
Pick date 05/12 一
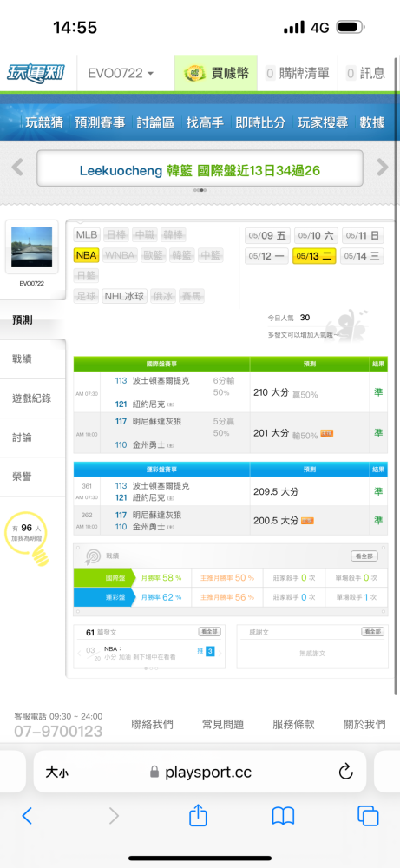click(267, 256)
